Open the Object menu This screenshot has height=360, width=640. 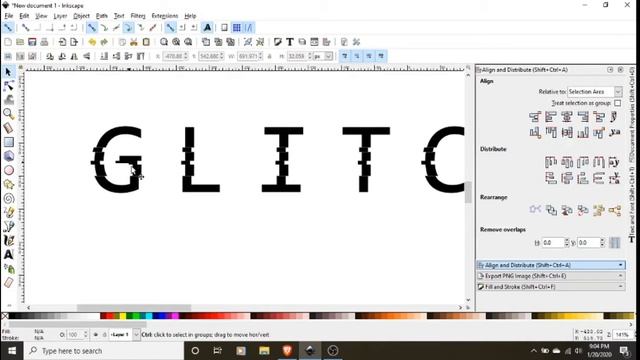(81, 16)
